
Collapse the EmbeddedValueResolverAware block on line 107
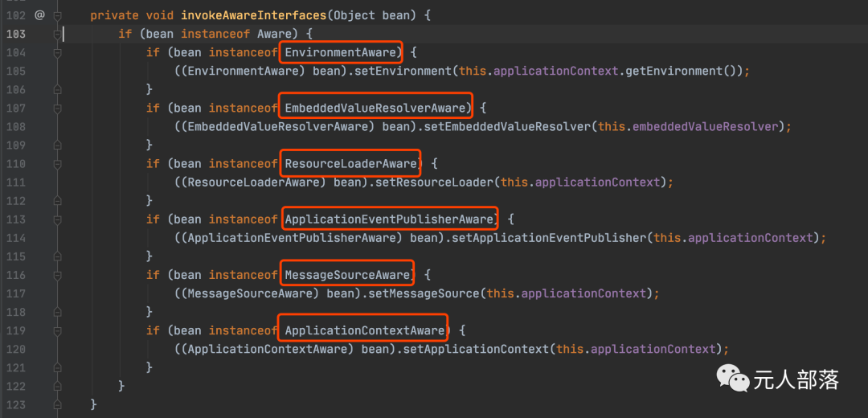58,108
